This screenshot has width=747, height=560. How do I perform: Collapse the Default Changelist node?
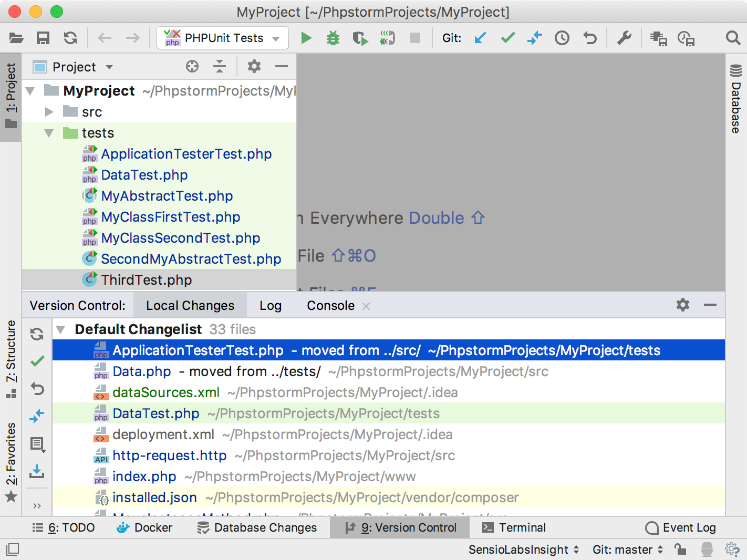tap(61, 329)
